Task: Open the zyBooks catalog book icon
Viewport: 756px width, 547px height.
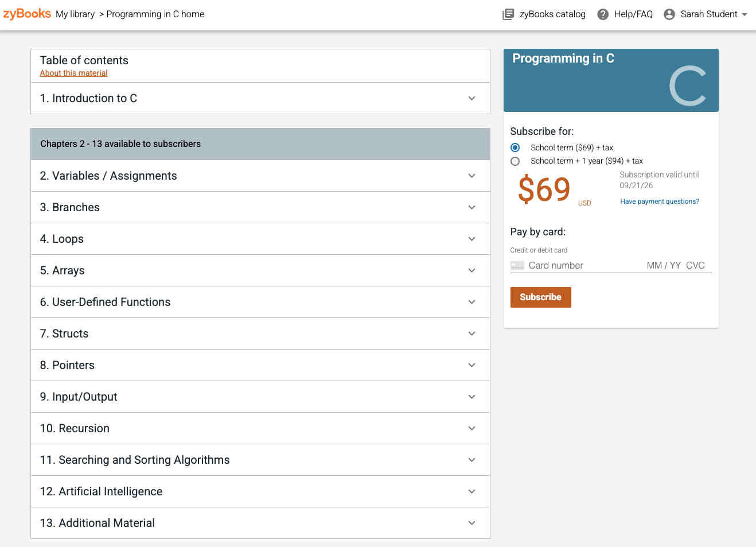Action: (x=508, y=14)
